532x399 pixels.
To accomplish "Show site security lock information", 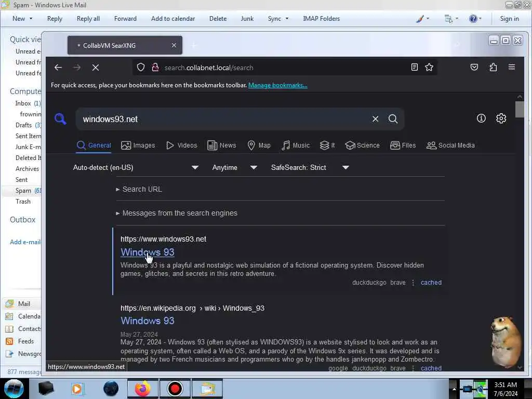I will point(155,68).
